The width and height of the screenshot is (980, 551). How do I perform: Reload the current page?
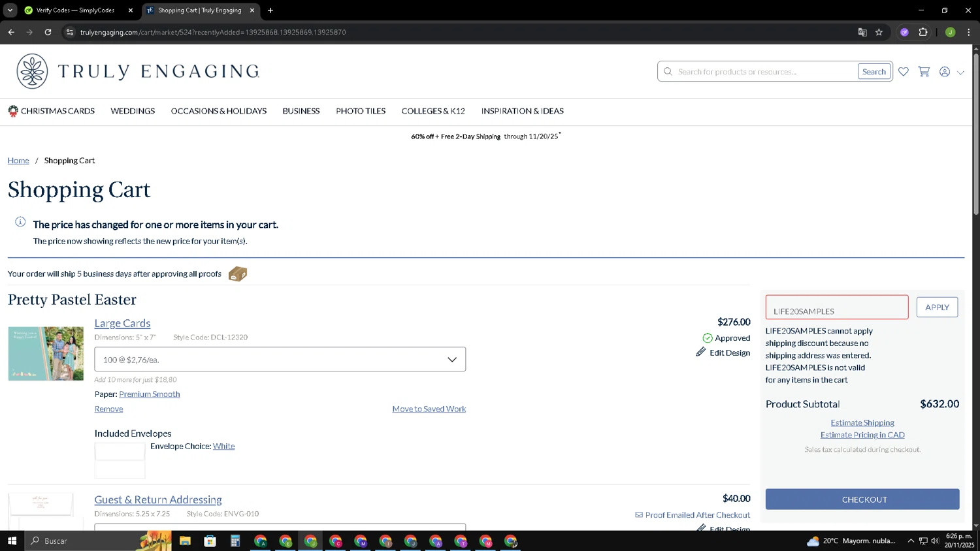point(48,32)
